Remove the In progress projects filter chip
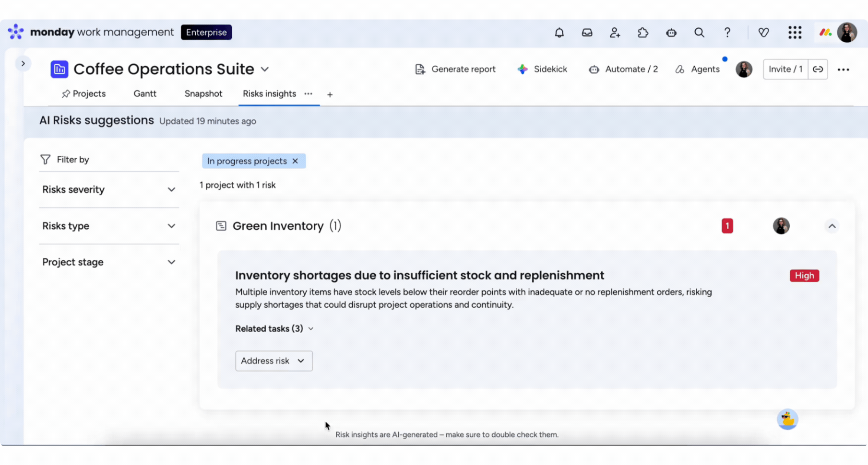 295,161
